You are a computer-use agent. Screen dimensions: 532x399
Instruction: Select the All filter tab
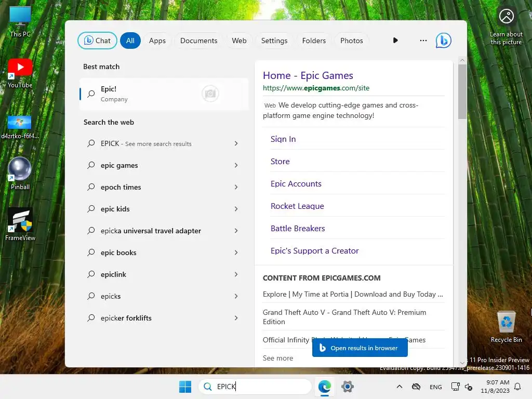[130, 41]
